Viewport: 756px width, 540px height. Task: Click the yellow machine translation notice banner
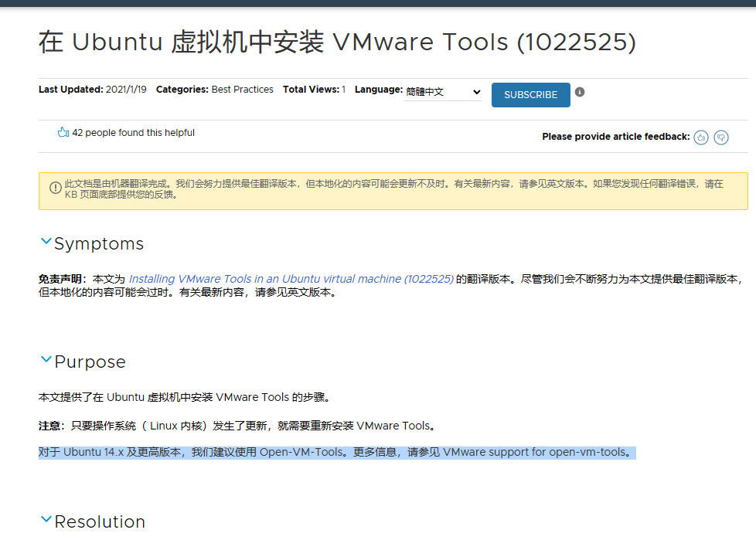click(x=393, y=192)
